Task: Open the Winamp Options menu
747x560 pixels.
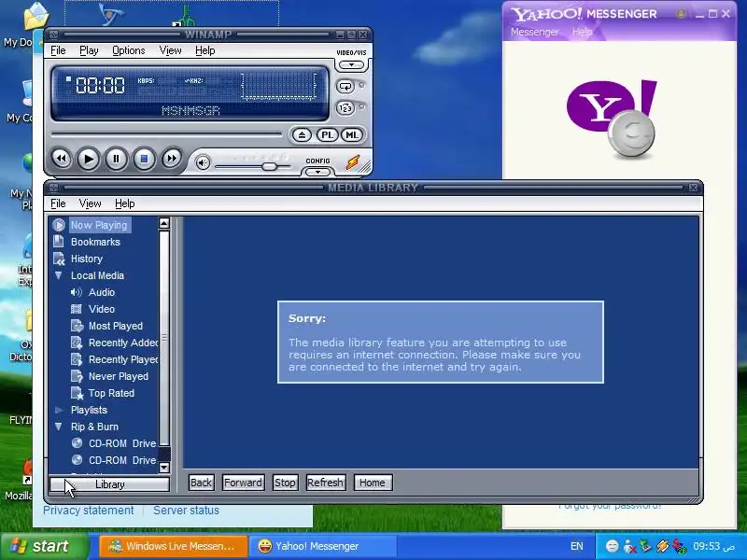Action: click(x=129, y=50)
